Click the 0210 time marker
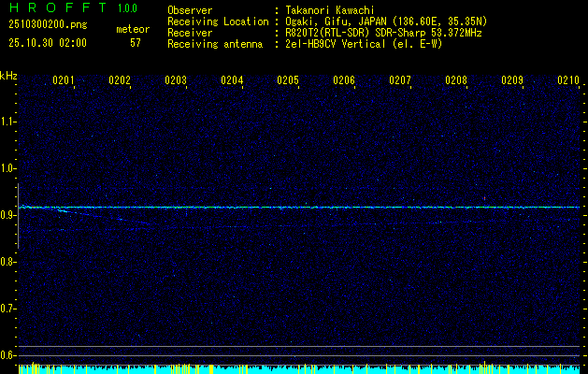This screenshot has width=588, height=374. 568,81
